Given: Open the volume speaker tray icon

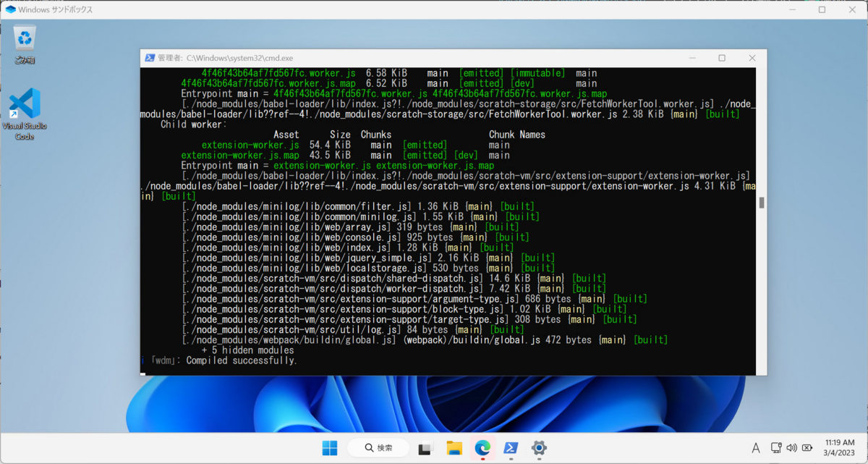Looking at the screenshot, I should [x=791, y=448].
